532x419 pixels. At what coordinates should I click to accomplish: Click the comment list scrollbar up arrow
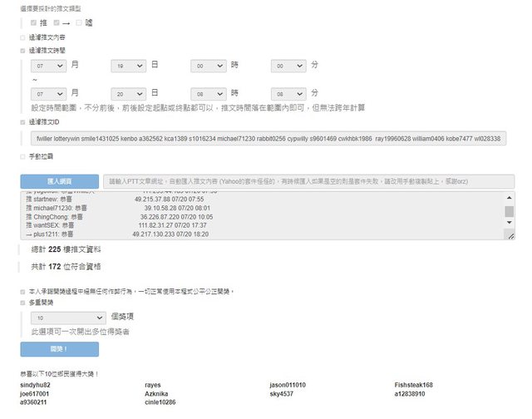(x=510, y=196)
